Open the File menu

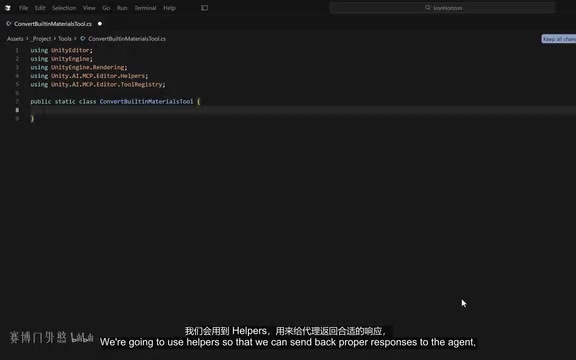(x=24, y=8)
